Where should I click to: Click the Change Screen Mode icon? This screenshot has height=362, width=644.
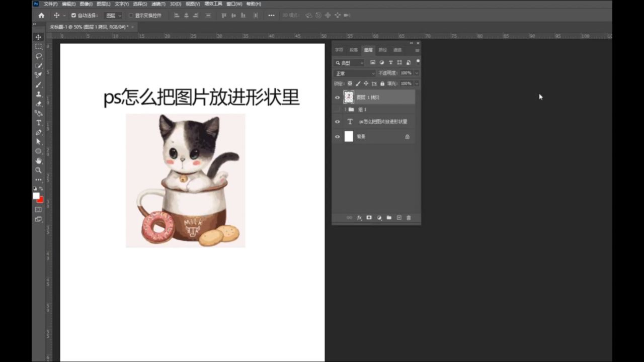point(38,219)
